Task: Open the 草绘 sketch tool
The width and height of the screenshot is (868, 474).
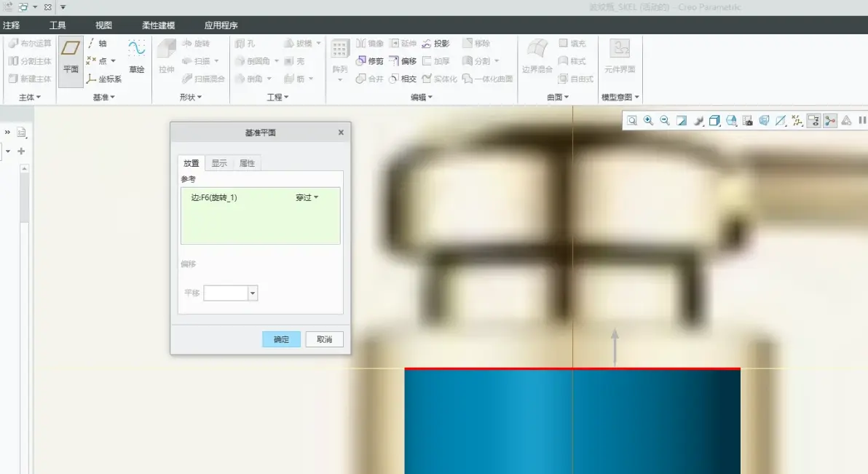Action: click(137, 56)
